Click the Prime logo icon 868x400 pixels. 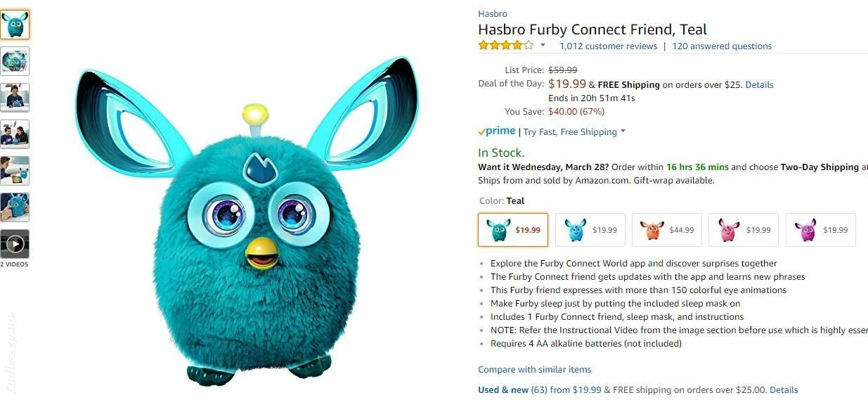coord(496,131)
